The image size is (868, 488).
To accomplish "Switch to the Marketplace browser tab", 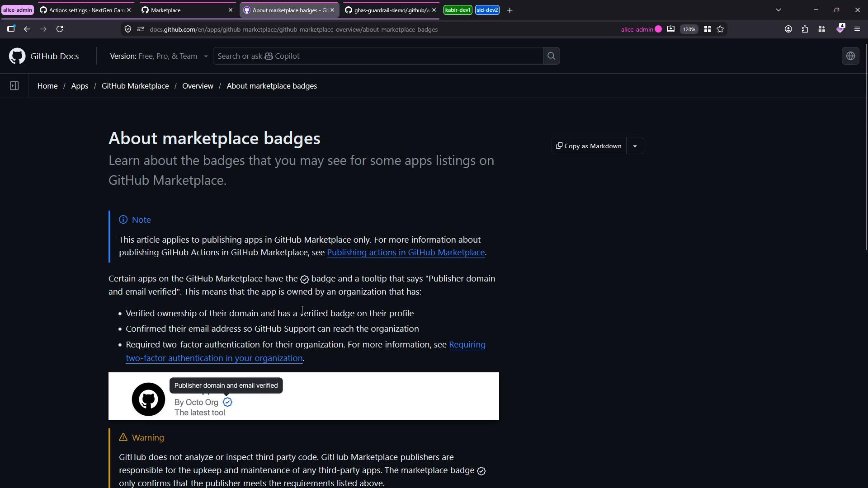I will click(x=187, y=10).
